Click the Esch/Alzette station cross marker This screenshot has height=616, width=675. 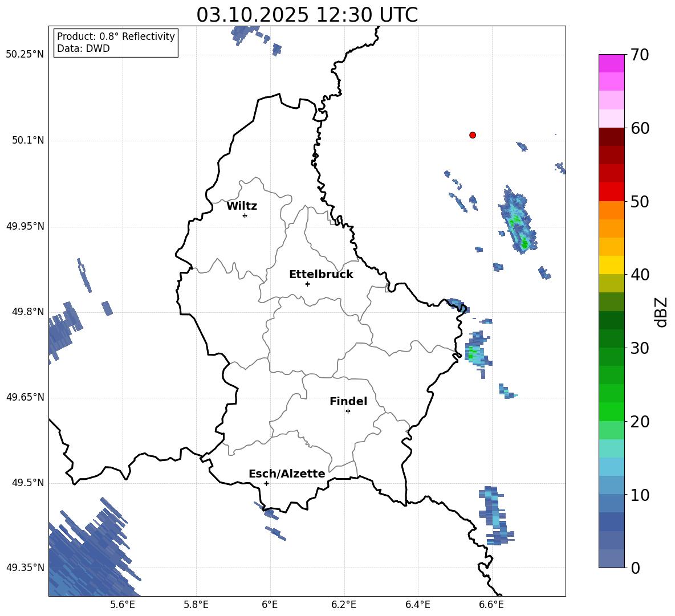pyautogui.click(x=266, y=483)
